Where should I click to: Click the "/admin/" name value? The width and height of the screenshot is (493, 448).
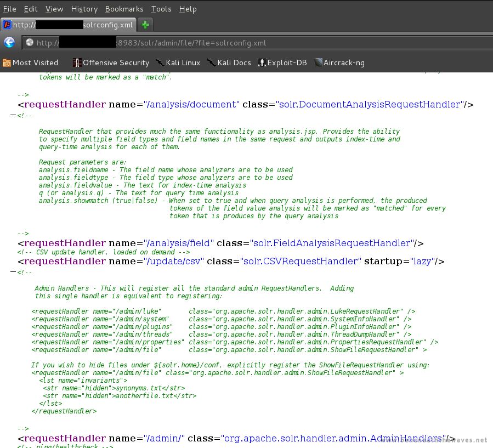coord(164,438)
